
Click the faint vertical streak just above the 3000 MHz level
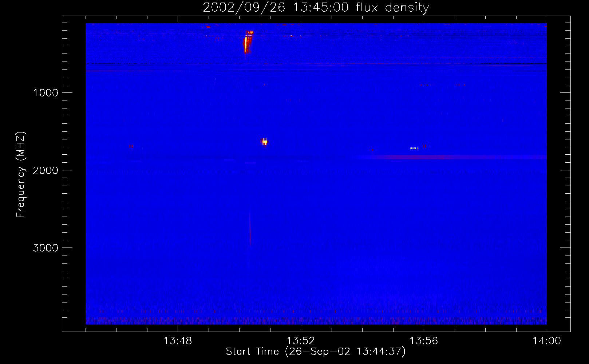point(250,229)
